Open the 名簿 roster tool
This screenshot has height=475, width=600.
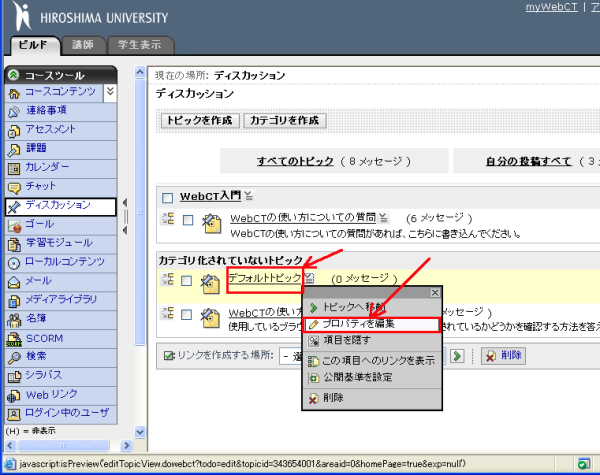click(36, 318)
